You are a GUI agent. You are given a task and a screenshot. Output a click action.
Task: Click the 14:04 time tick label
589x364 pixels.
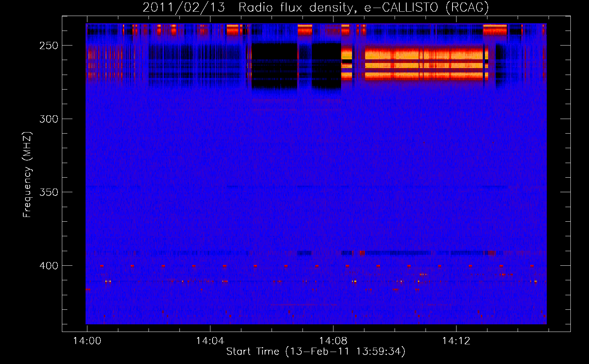coord(210,341)
